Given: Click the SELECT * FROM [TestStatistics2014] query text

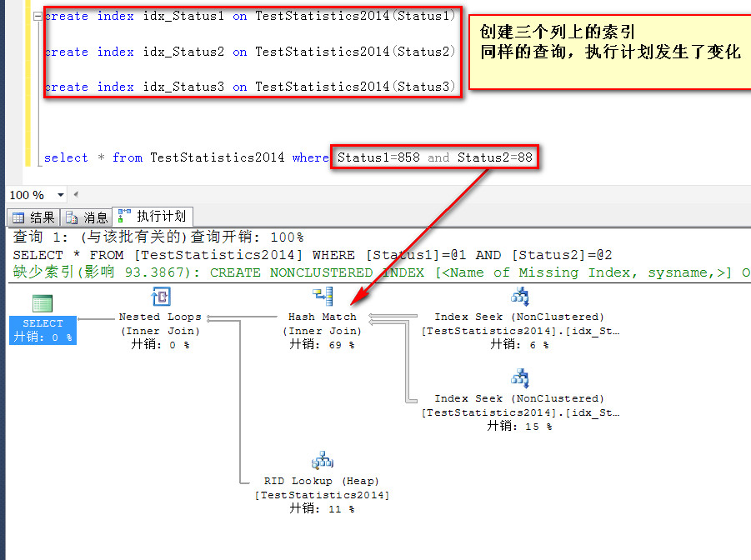Looking at the screenshot, I should [313, 255].
